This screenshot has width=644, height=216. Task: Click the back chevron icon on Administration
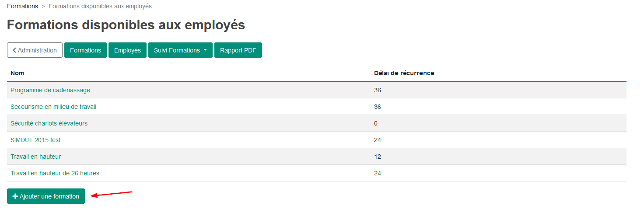14,50
